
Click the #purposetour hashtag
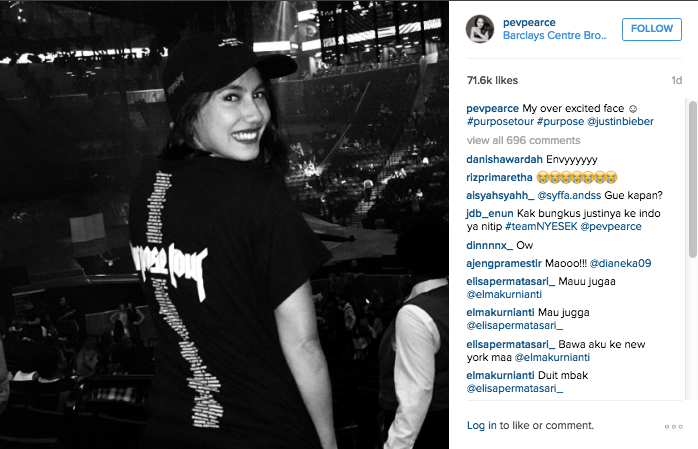(x=500, y=121)
